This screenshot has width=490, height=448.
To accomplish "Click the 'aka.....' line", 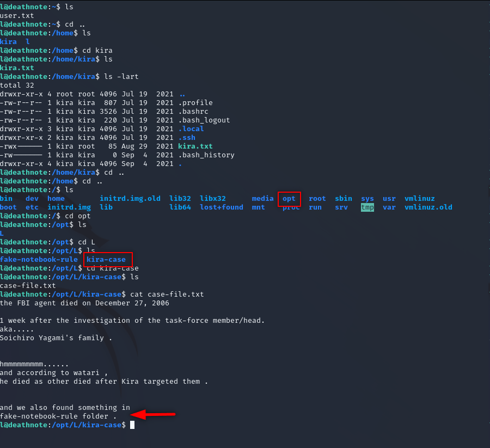I will 17,329.
